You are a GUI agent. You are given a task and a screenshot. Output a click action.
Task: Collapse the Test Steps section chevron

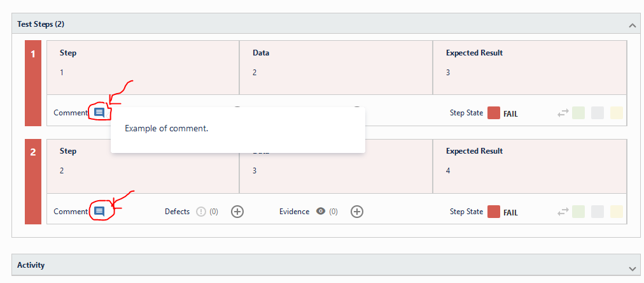(632, 25)
